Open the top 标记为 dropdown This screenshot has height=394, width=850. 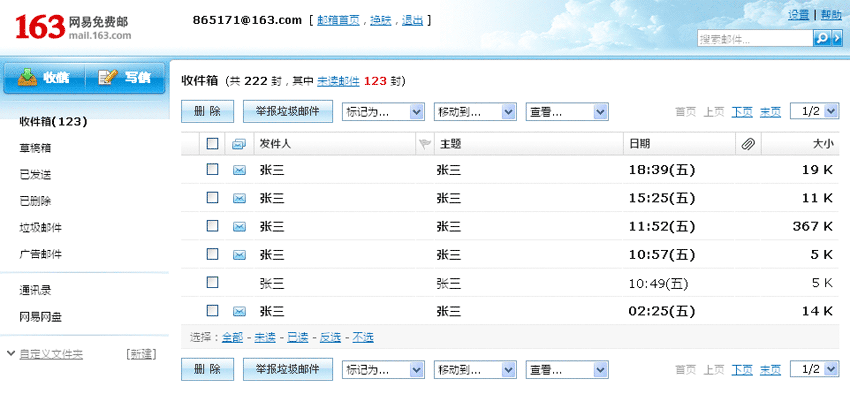[x=383, y=112]
